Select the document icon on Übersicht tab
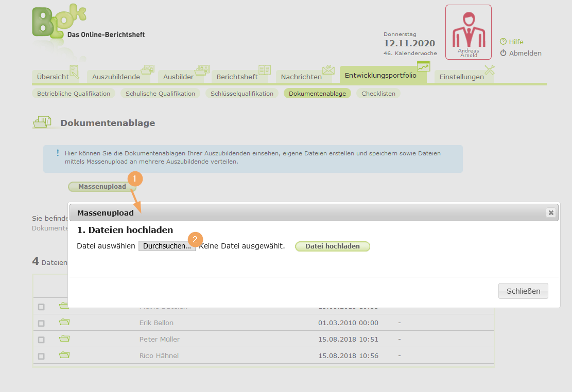 point(74,69)
